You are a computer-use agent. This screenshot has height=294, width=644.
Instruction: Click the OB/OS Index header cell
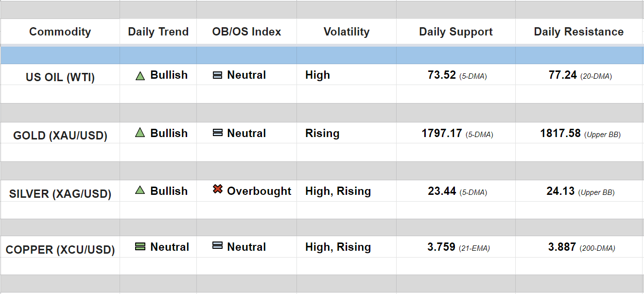(246, 32)
